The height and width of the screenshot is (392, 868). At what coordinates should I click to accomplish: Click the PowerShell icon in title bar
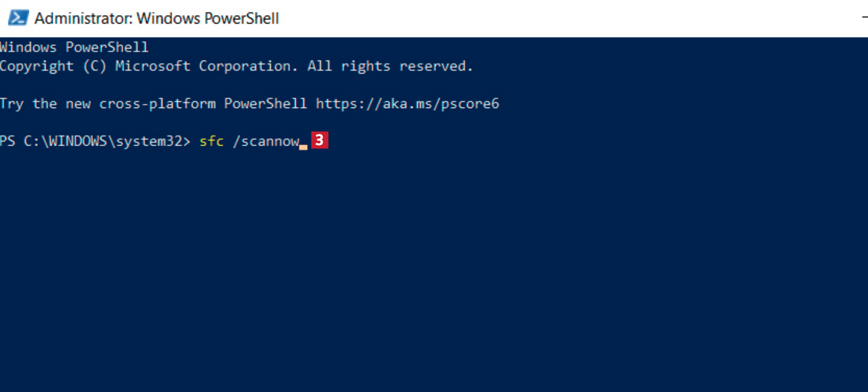(x=19, y=18)
